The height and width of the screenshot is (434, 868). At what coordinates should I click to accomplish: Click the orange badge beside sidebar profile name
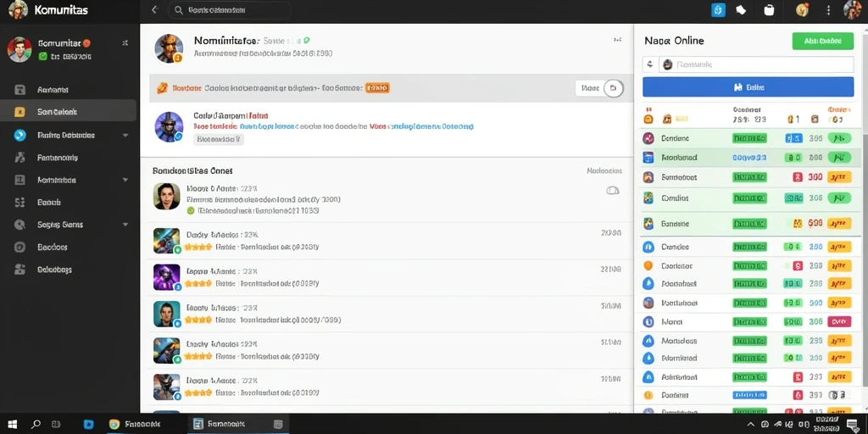(x=87, y=43)
